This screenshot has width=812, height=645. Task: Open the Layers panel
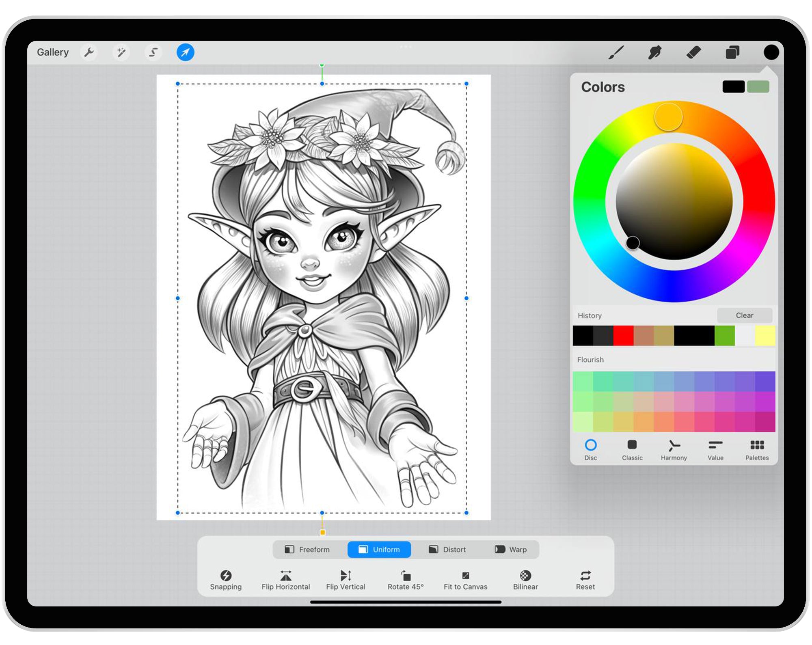(x=732, y=52)
